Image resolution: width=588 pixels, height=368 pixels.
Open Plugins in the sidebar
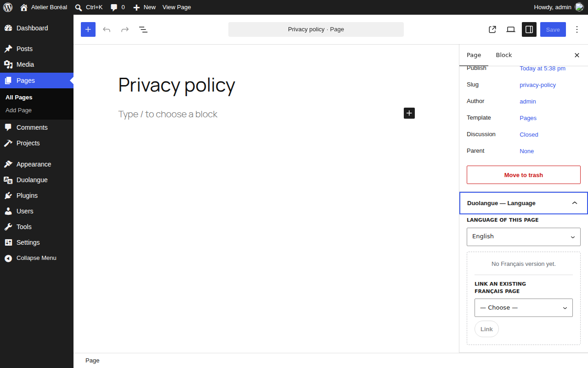[x=37, y=195]
